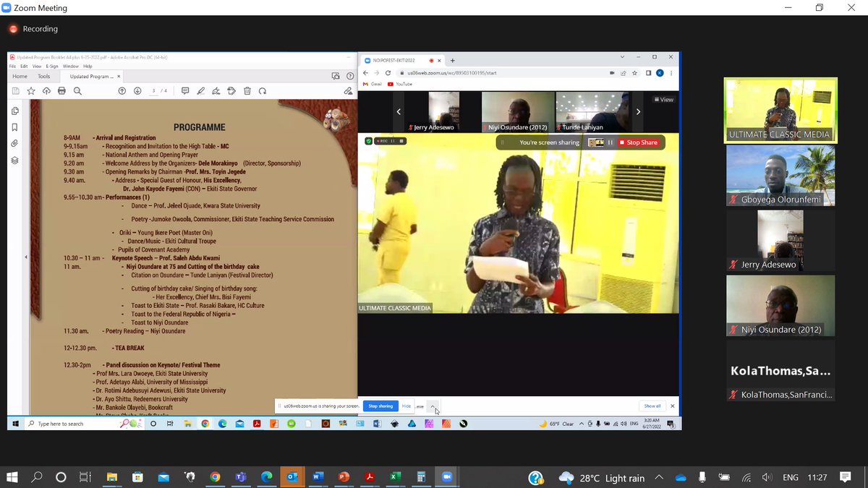Click the red Stop Share button in Zoom
The height and width of the screenshot is (488, 868).
[639, 142]
